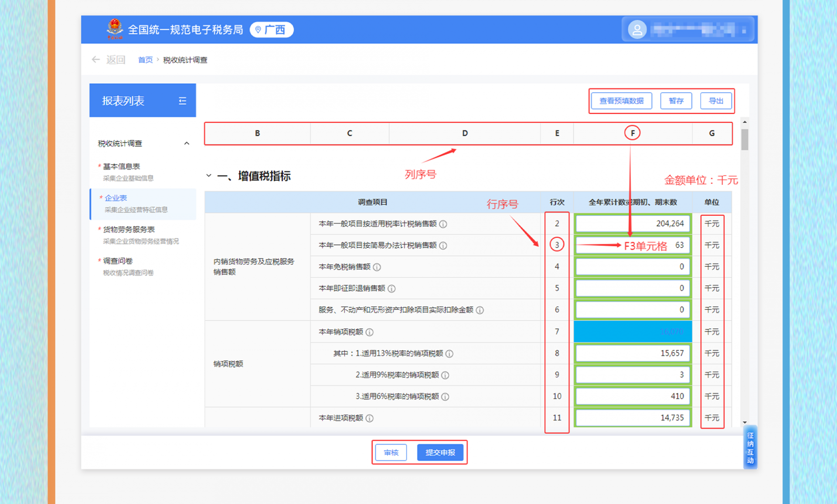Click the 提交申报 submit button

point(440,452)
